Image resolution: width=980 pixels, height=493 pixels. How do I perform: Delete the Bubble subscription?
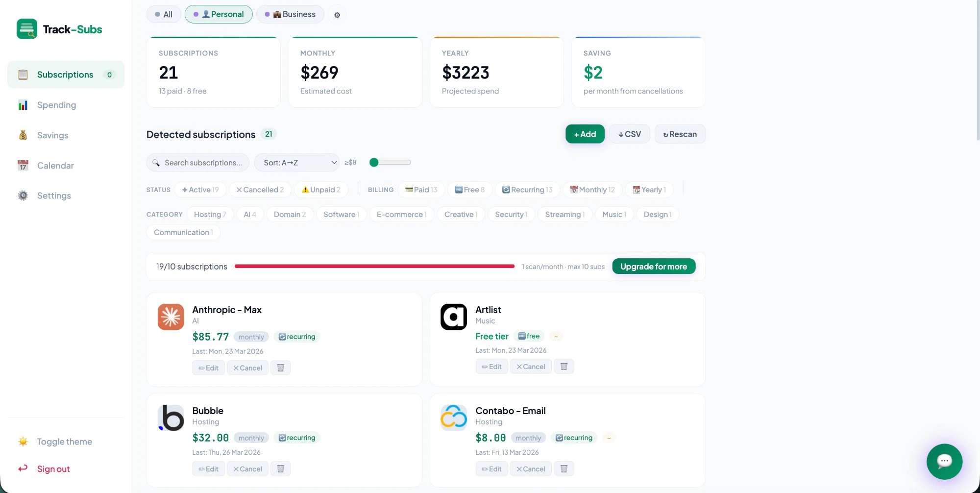point(281,468)
